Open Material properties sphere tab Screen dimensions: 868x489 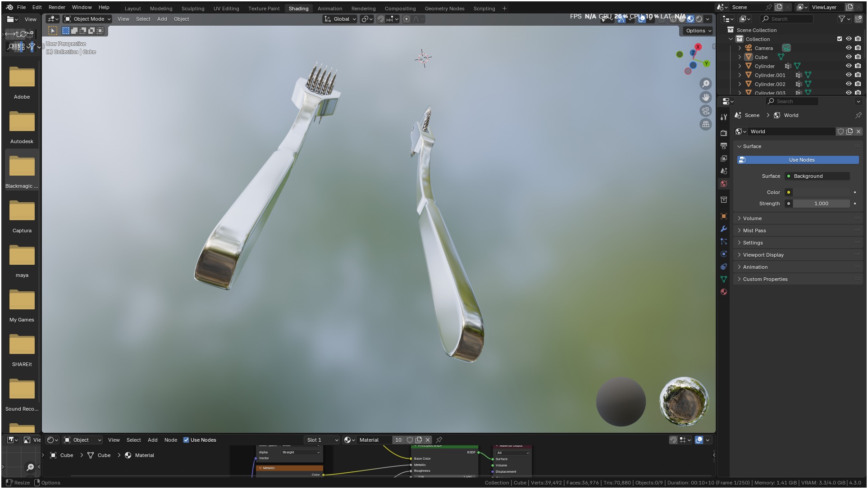[724, 292]
